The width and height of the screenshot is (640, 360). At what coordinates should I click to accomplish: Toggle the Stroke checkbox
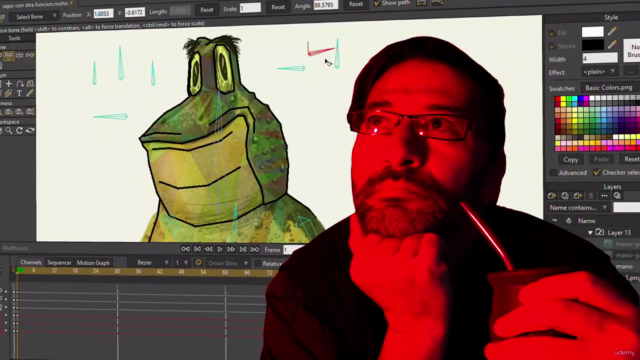pos(552,46)
